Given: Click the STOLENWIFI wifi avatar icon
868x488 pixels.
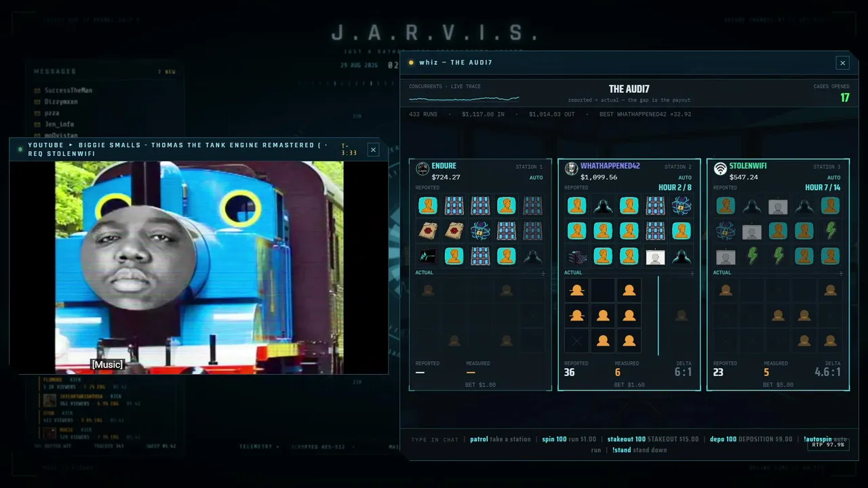Looking at the screenshot, I should coord(721,169).
